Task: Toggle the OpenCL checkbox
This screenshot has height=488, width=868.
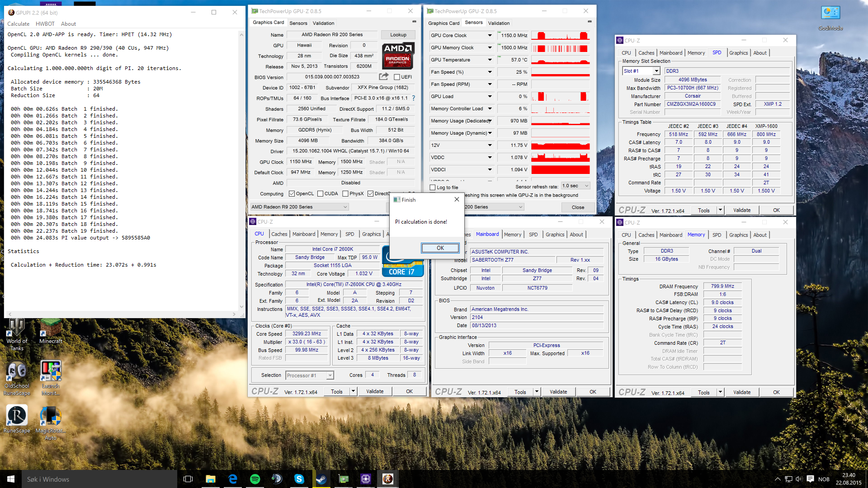Action: coord(292,194)
